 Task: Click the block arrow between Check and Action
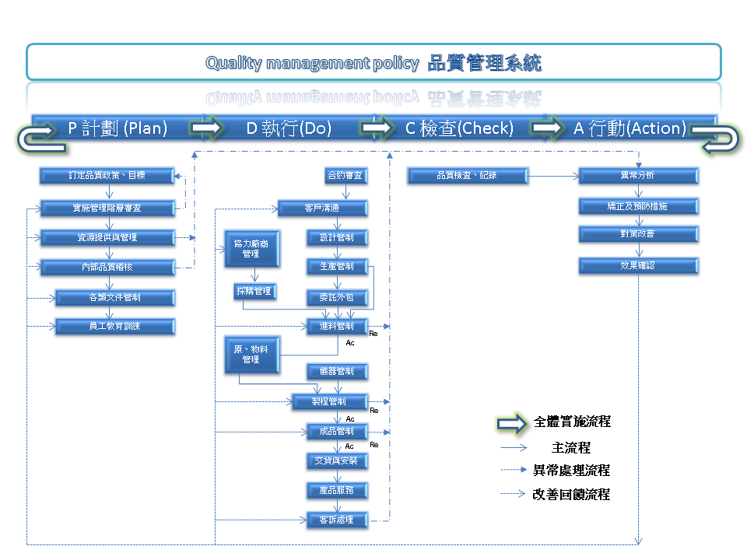547,127
